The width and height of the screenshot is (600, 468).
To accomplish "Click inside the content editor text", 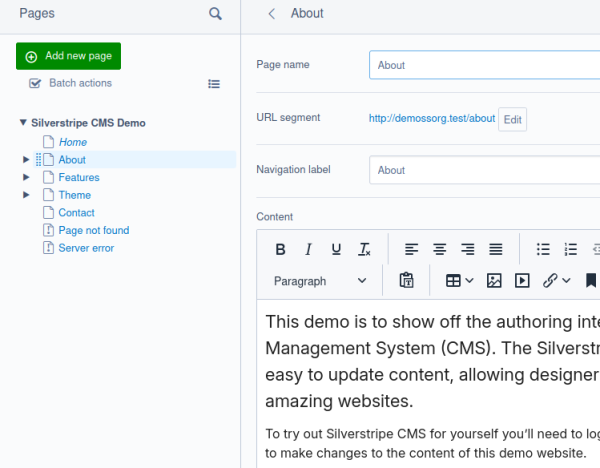I will tap(428, 384).
